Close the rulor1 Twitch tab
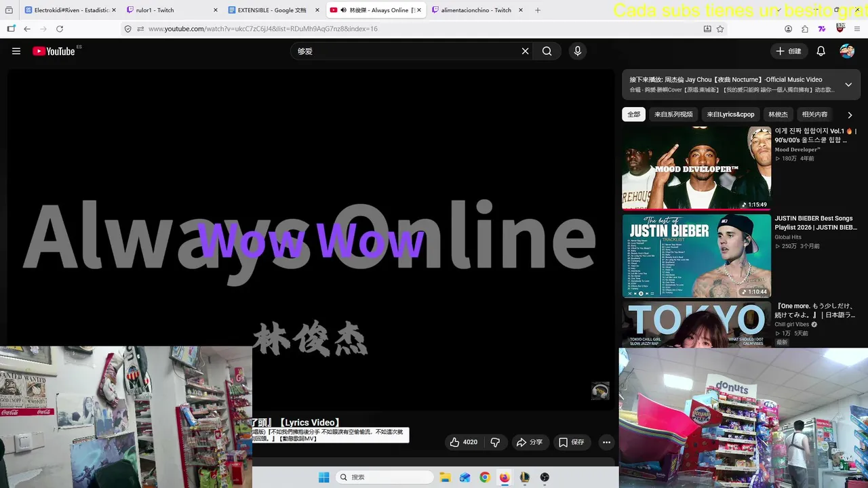 [215, 10]
